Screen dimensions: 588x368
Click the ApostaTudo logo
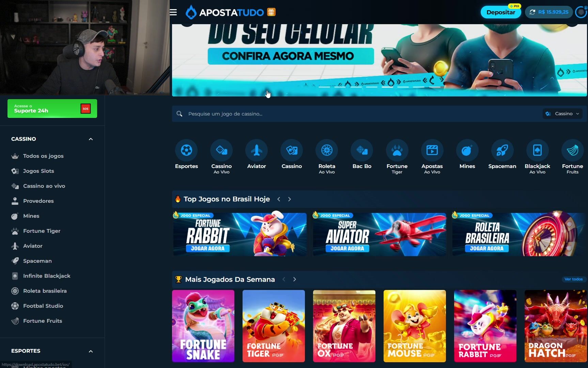point(225,12)
